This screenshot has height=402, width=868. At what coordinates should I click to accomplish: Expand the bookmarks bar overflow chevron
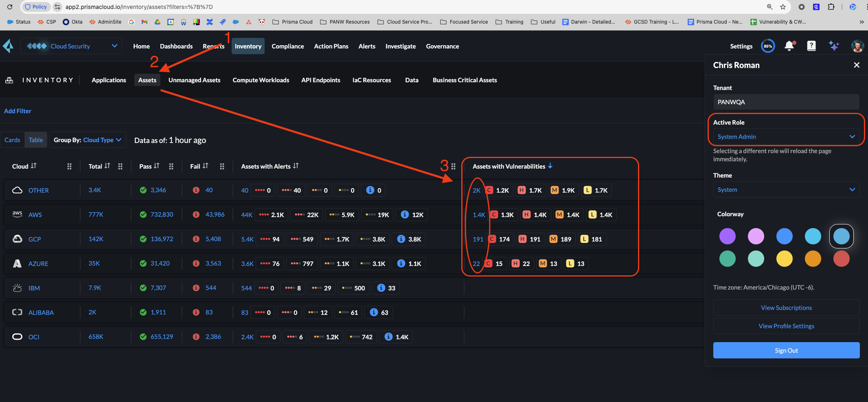click(x=861, y=22)
